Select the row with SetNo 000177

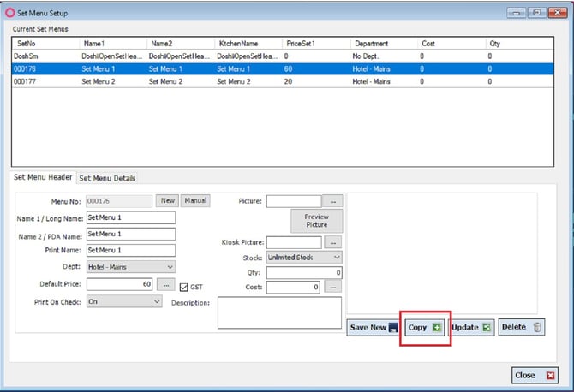coord(283,81)
